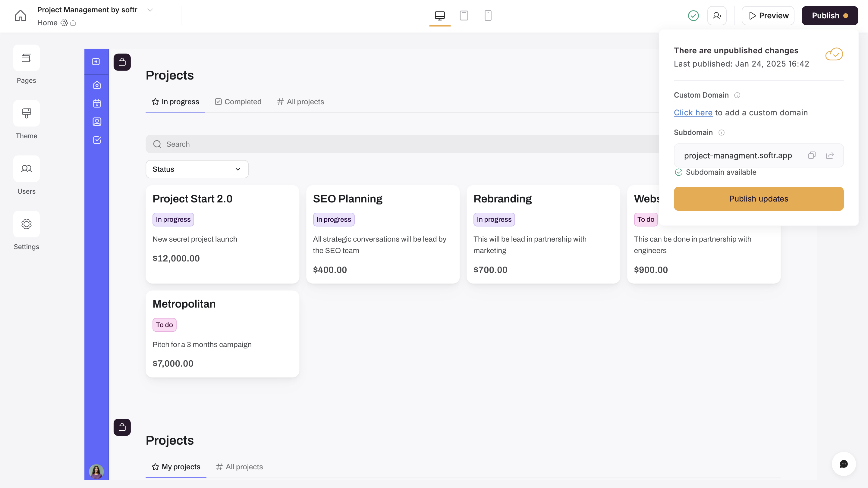Toggle the lower Projects block lock

[x=122, y=427]
